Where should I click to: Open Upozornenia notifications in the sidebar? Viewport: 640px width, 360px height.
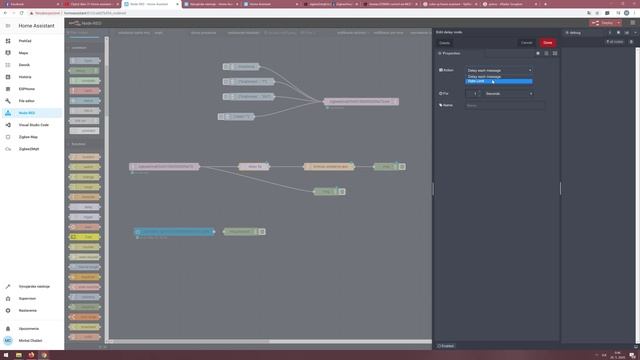[32, 329]
